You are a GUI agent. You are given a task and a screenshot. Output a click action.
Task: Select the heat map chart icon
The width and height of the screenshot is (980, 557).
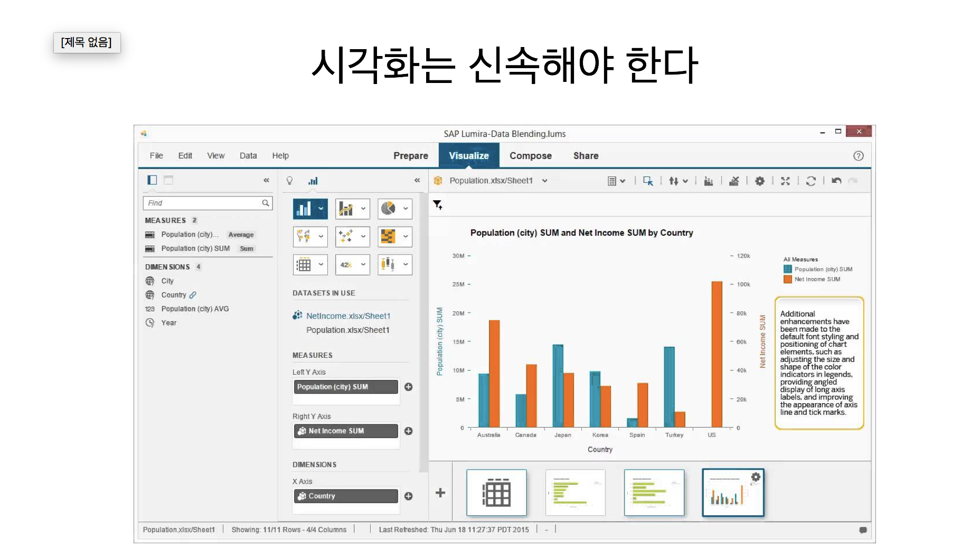point(388,236)
